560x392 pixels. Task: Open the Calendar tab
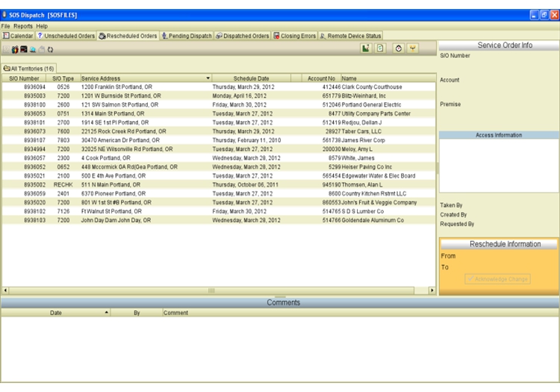(x=18, y=36)
